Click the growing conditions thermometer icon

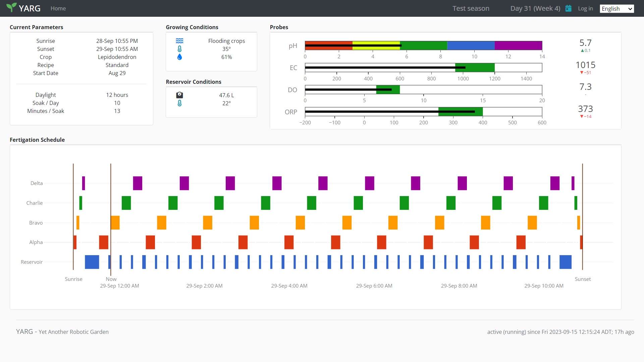click(x=179, y=49)
